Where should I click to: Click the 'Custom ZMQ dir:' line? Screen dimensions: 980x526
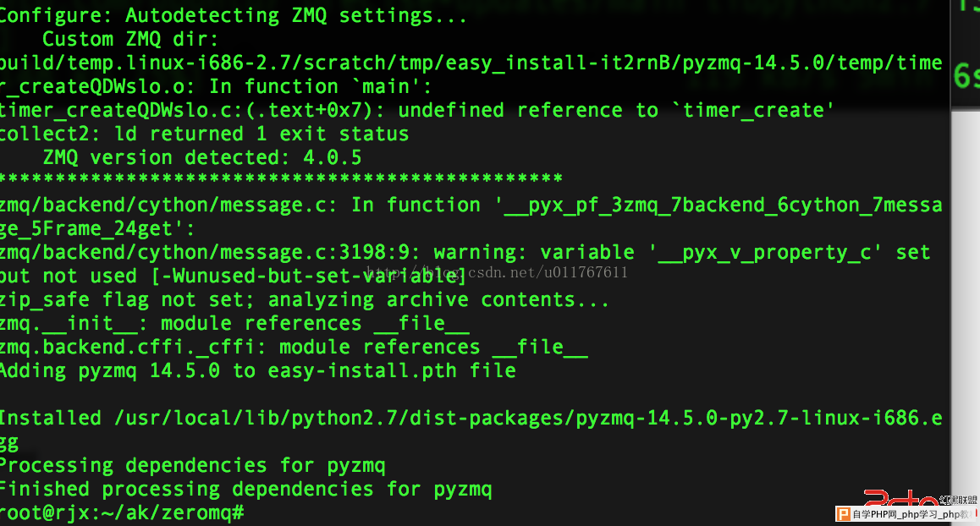tap(130, 39)
